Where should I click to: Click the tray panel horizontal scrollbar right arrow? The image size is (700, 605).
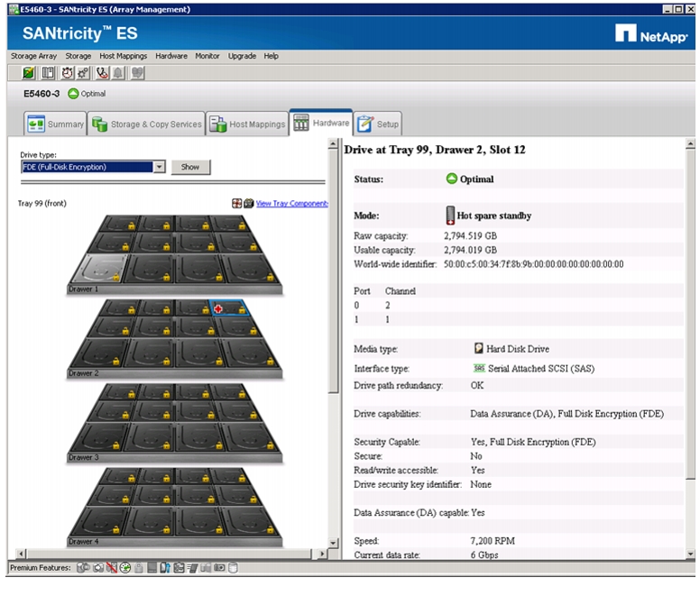click(322, 554)
